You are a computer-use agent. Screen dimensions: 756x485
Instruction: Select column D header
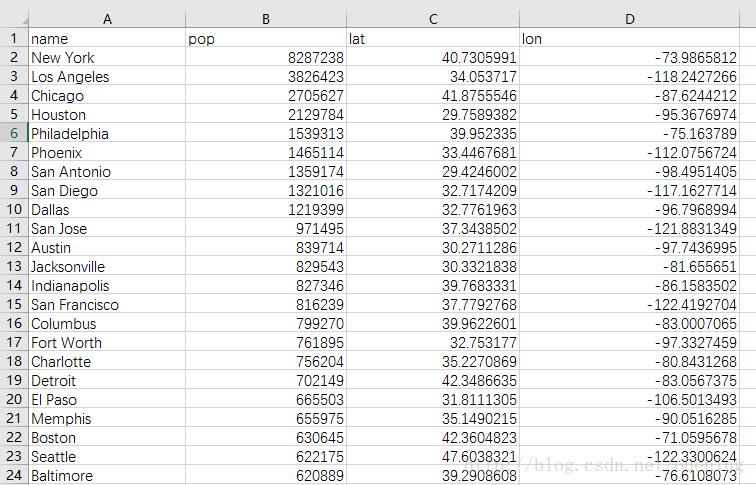[630, 19]
